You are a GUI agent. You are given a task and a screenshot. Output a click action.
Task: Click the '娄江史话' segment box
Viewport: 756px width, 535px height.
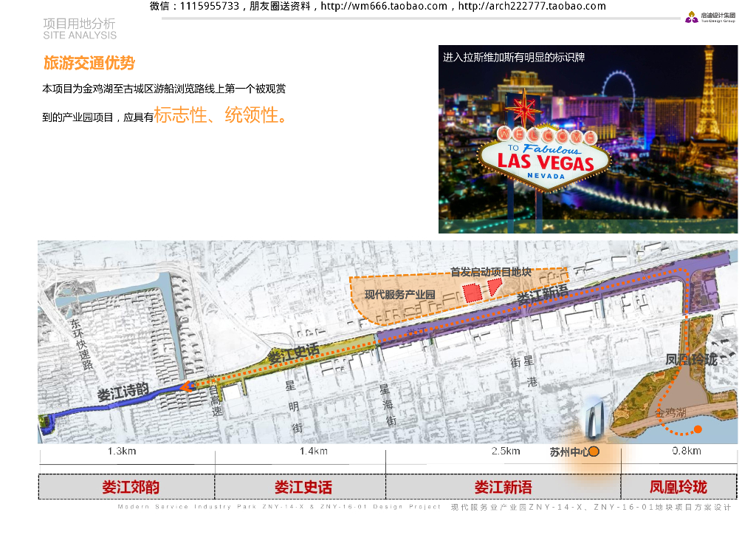point(300,487)
